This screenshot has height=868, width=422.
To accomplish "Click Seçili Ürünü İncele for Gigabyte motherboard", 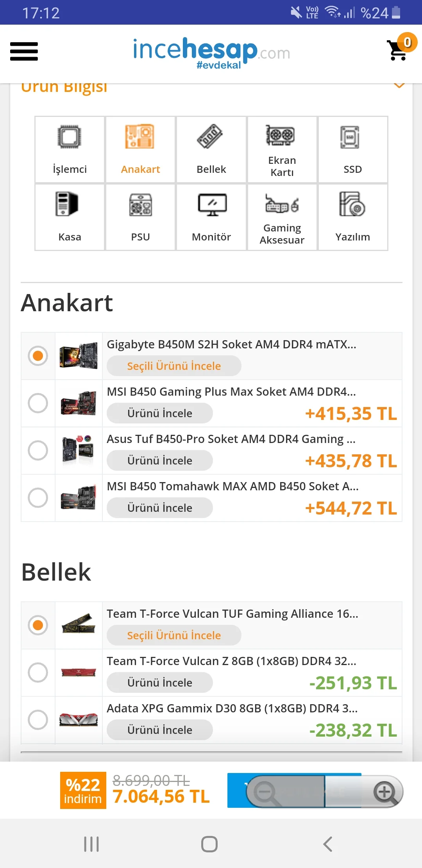I will (174, 366).
